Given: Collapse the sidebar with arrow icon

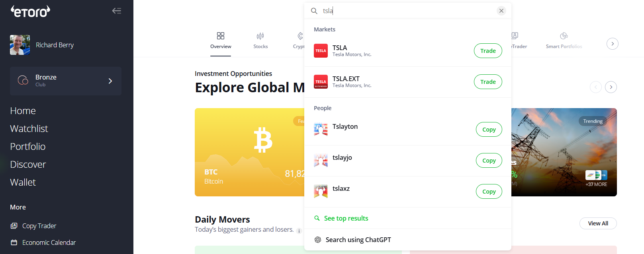Looking at the screenshot, I should [116, 11].
